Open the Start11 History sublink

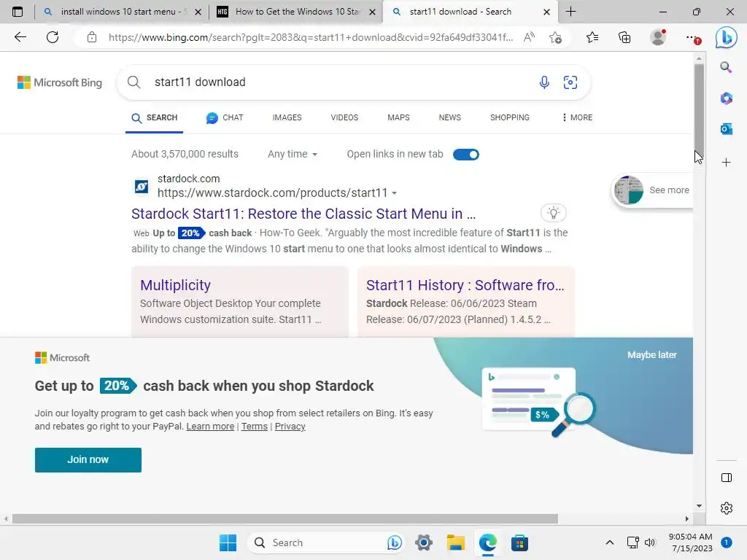465,285
